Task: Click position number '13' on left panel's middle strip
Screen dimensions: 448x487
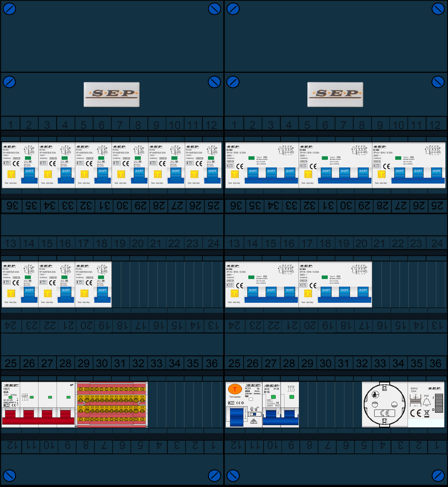Action: pos(10,243)
